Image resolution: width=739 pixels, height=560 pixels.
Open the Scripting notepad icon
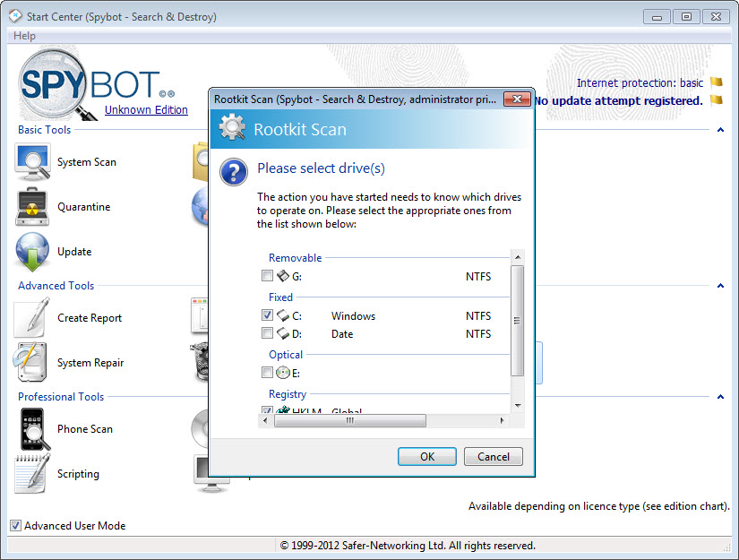pyautogui.click(x=32, y=474)
